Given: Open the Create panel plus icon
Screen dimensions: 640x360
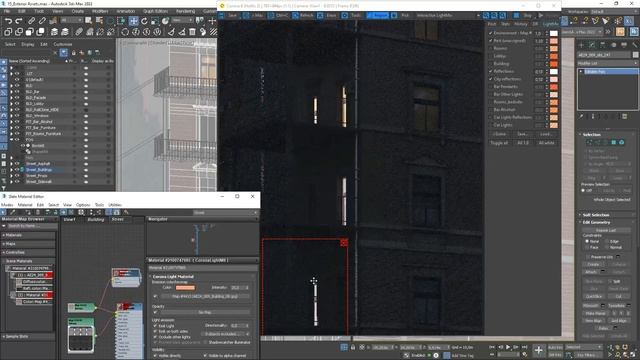Looking at the screenshot, I should [x=581, y=45].
